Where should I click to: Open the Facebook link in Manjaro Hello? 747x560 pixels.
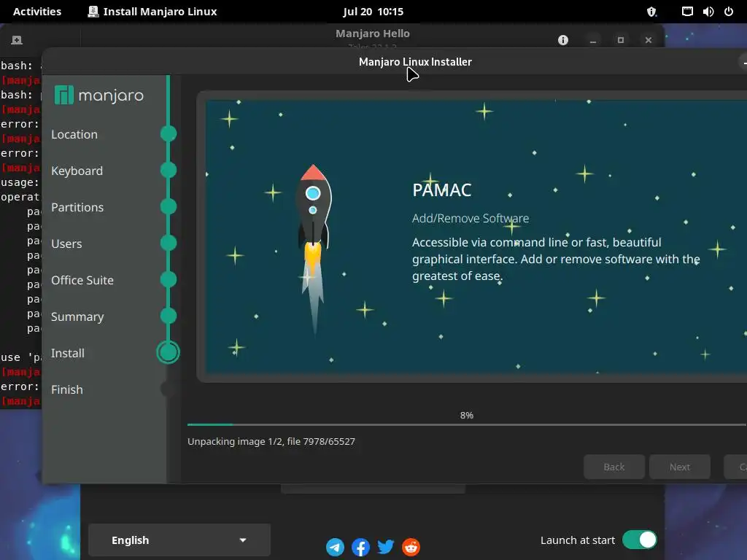360,547
